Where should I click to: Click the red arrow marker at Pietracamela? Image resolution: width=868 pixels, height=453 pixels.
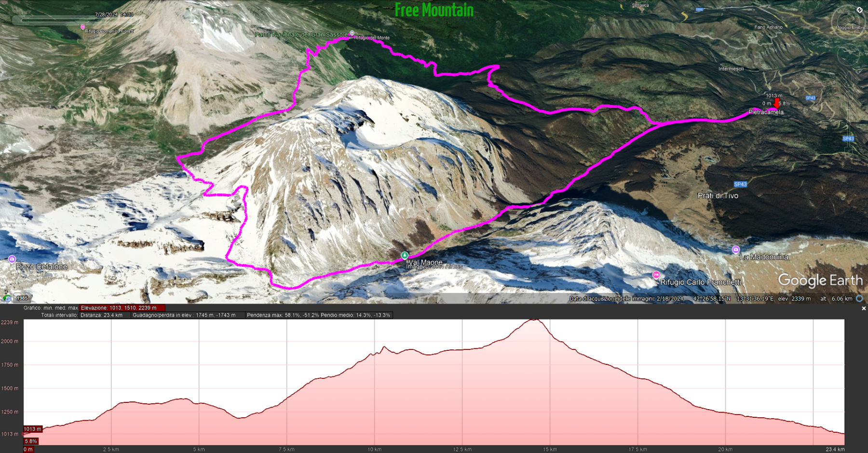776,103
